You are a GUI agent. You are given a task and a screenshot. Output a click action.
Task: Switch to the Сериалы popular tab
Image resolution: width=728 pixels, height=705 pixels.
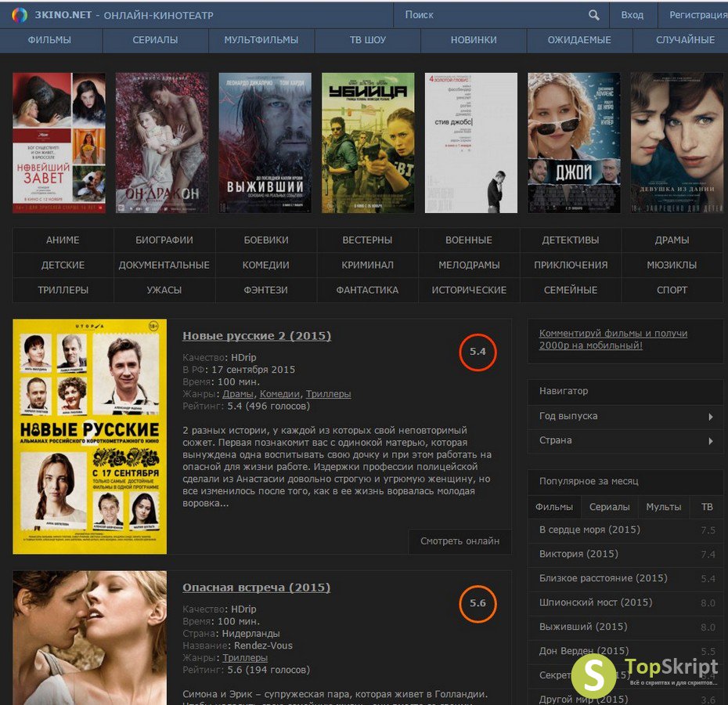click(609, 507)
